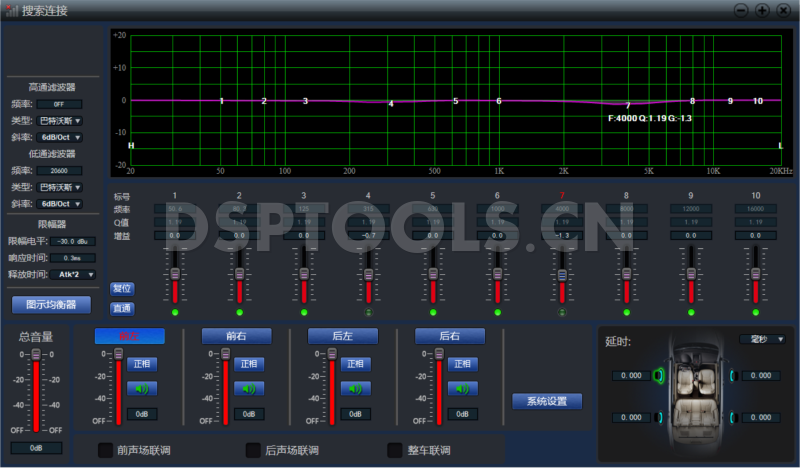The height and width of the screenshot is (468, 800).
Task: Click 前左 channel 0dB value box
Action: pos(142,414)
